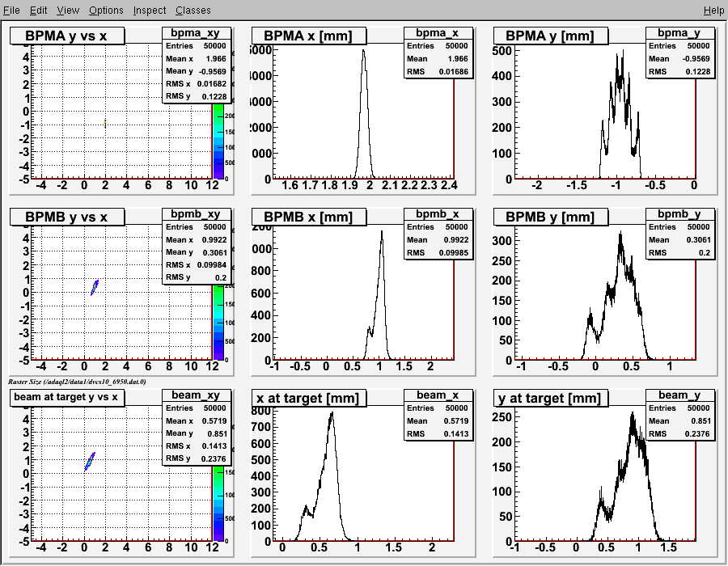728x566 pixels.
Task: Select the 'BPMB x [mm]' plot title
Action: pyautogui.click(x=309, y=218)
